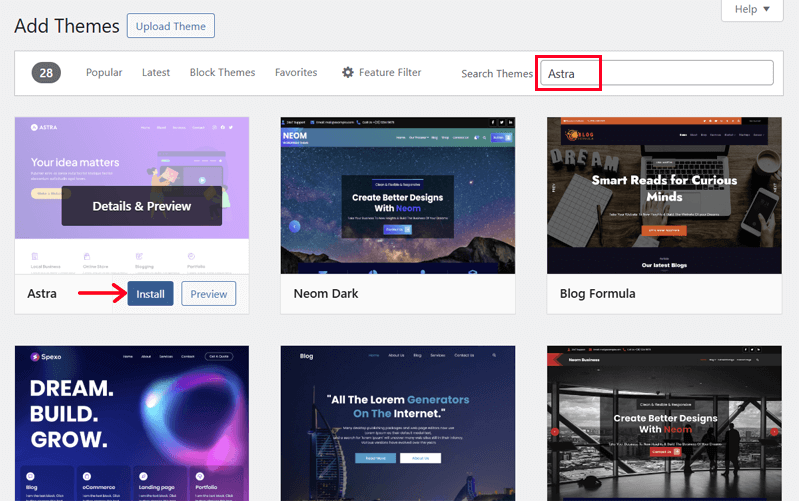
Task: Click the Astra theme name label
Action: (42, 294)
